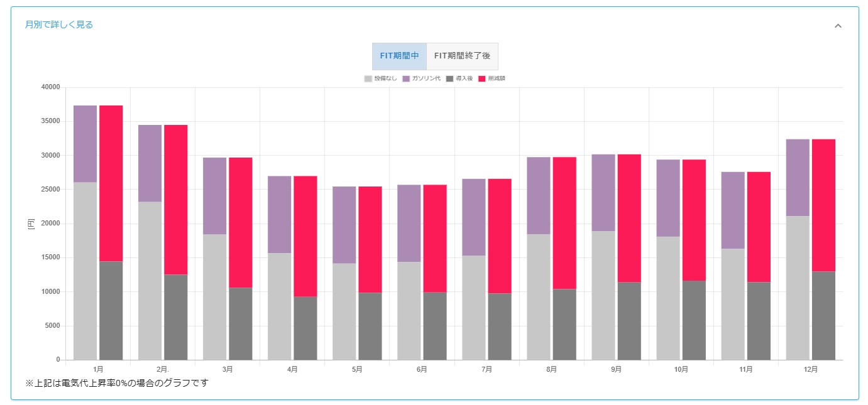Viewport: 868px width, 405px height.
Task: Click August's red 削減額 bar segment
Action: click(564, 223)
